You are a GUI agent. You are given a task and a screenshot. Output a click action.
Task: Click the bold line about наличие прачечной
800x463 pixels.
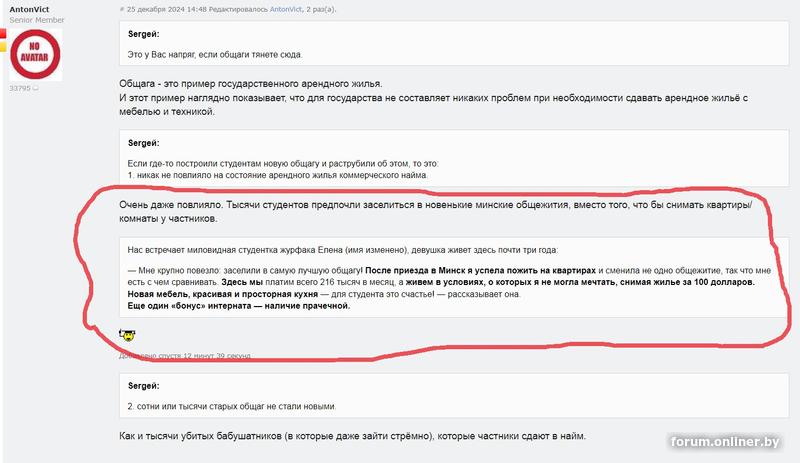(239, 306)
